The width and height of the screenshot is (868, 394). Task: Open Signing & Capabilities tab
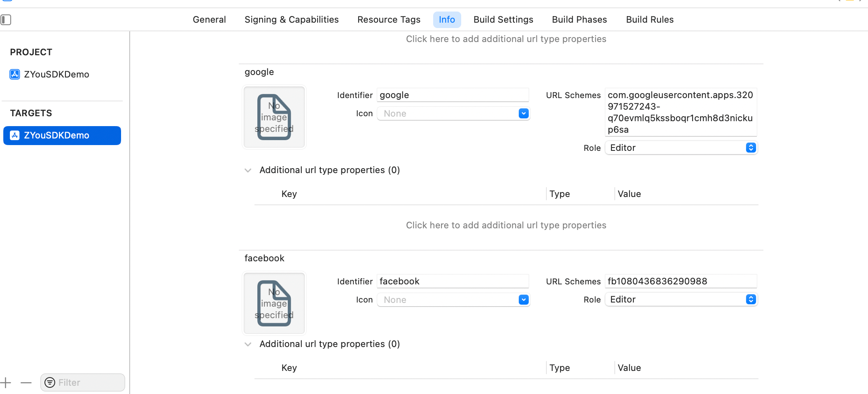292,20
